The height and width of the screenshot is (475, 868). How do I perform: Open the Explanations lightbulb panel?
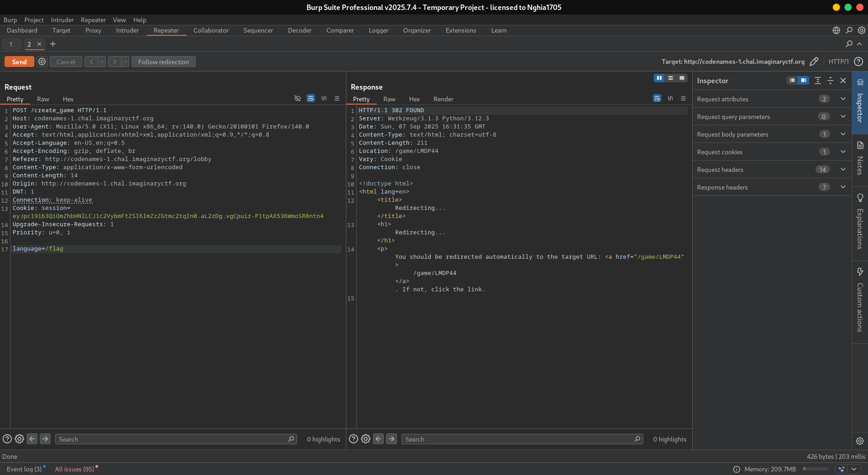[x=860, y=198]
